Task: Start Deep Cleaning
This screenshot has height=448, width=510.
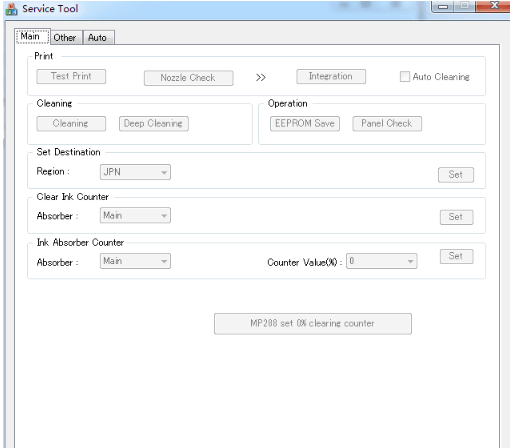Action: pyautogui.click(x=154, y=124)
